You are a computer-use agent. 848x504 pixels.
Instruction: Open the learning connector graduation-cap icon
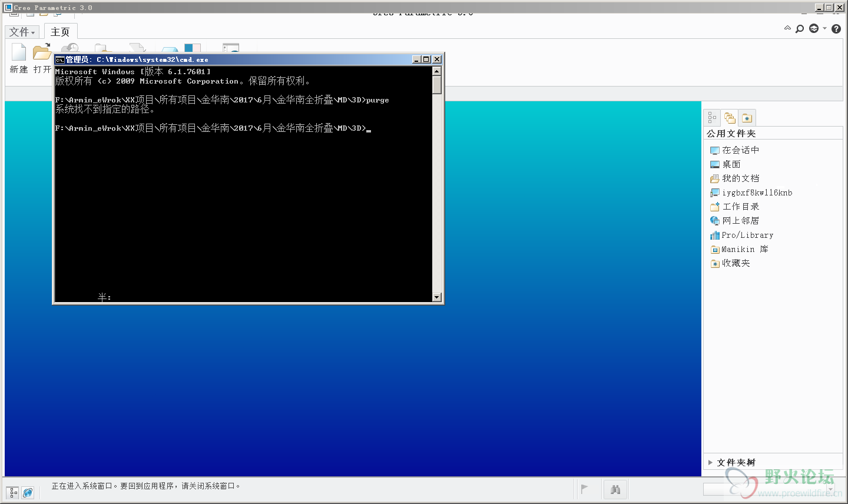point(814,28)
